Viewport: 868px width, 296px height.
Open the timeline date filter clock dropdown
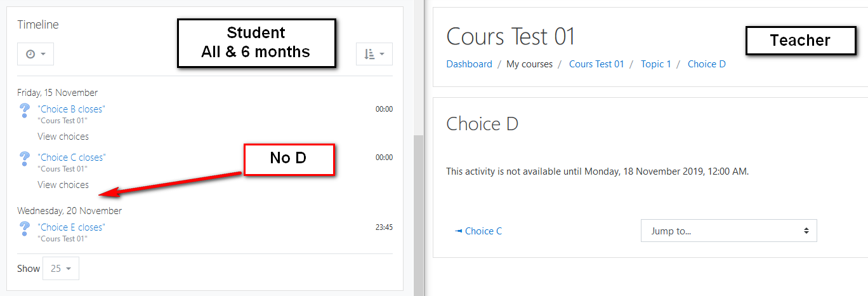[x=36, y=54]
